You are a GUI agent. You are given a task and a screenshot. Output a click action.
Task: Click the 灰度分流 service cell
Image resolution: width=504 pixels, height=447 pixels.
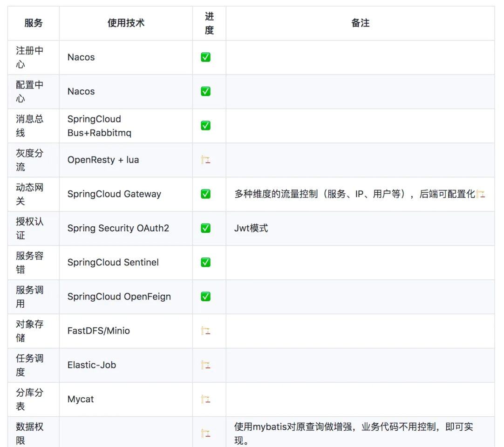[x=34, y=160]
